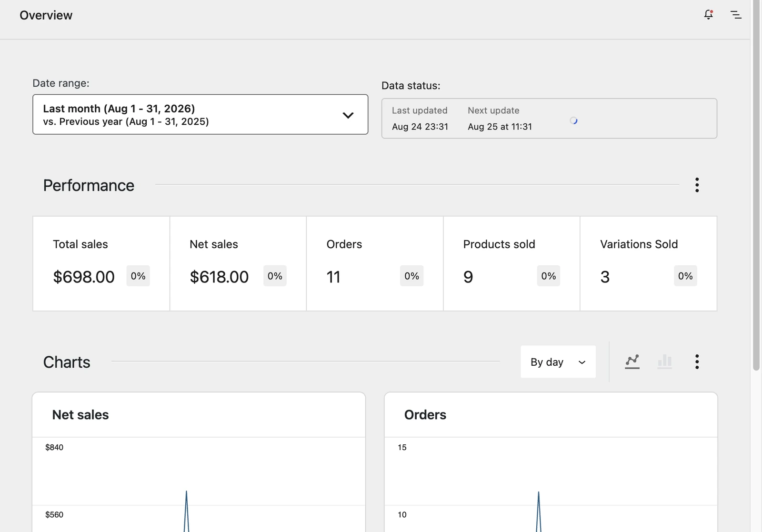The width and height of the screenshot is (762, 532).
Task: Open the activity panel menu icon
Action: (736, 15)
